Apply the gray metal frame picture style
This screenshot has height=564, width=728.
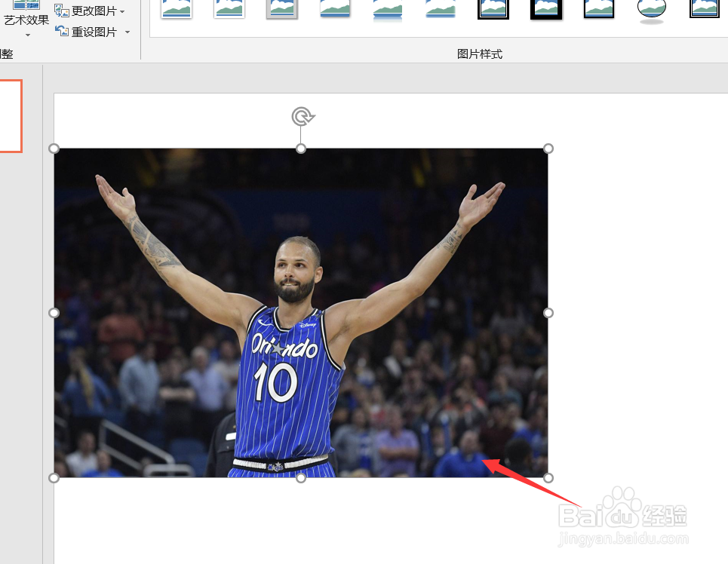pyautogui.click(x=282, y=8)
